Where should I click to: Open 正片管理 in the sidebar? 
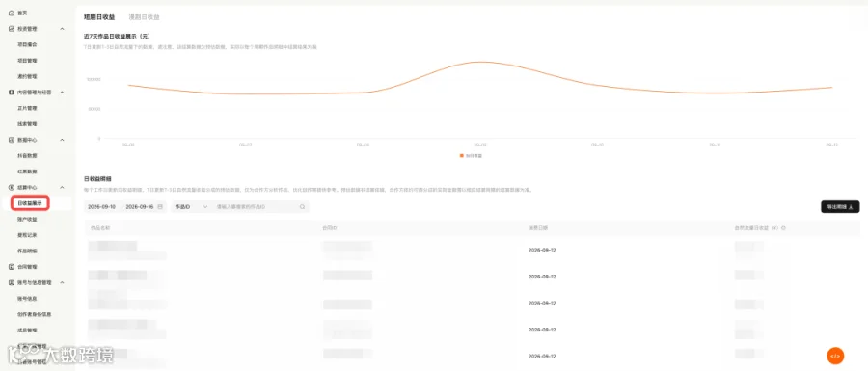27,108
